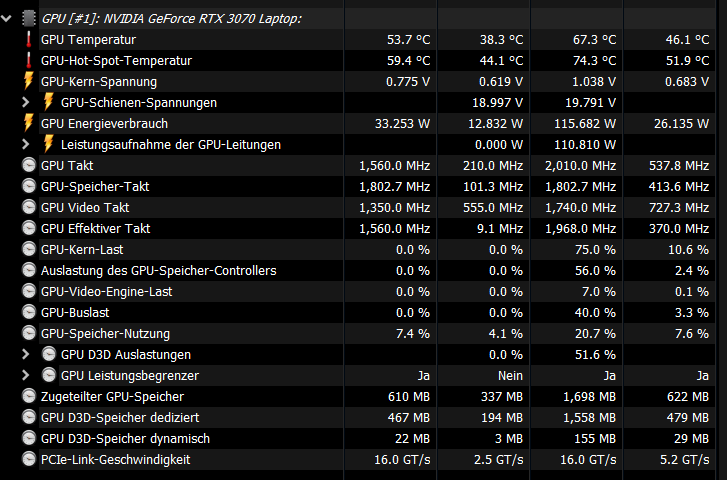
Task: Click clock icon beside GPU Takt
Action: click(29, 166)
